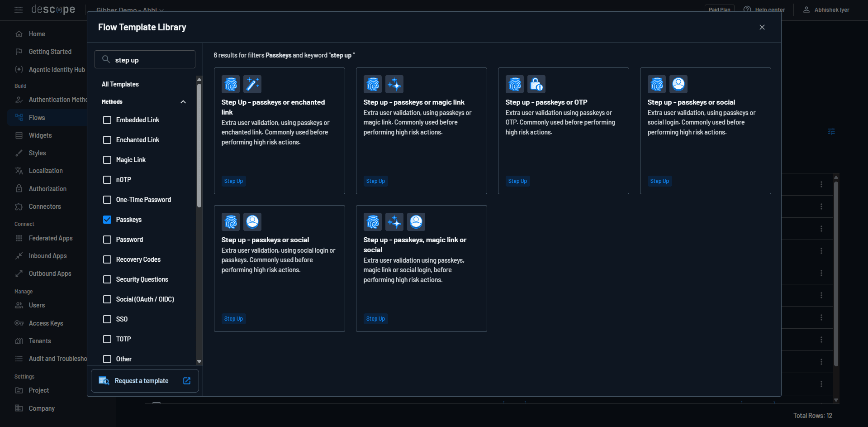Viewport: 868px width, 427px height.
Task: Open the Federated Apps page link
Action: tap(50, 238)
